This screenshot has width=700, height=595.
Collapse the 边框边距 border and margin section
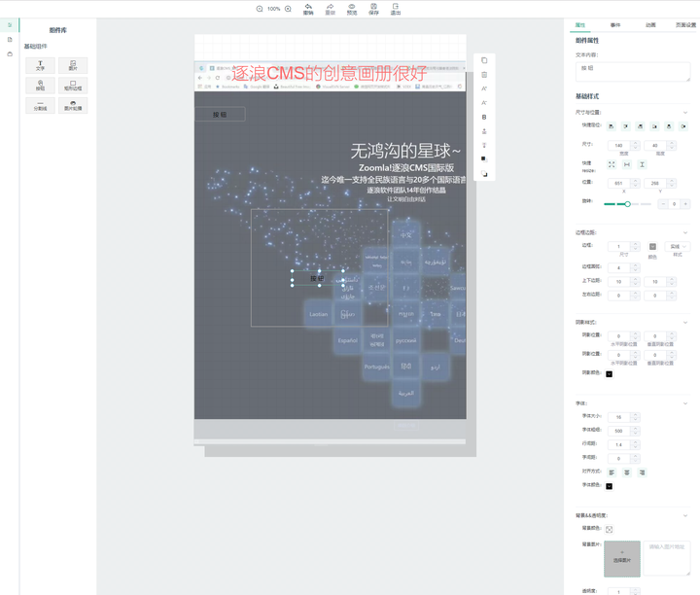tap(685, 232)
